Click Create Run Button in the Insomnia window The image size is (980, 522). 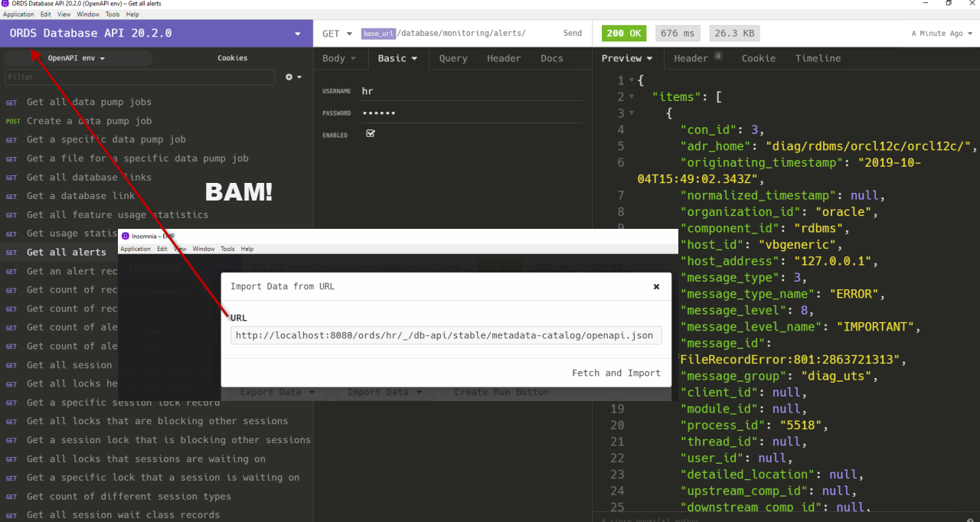(501, 392)
